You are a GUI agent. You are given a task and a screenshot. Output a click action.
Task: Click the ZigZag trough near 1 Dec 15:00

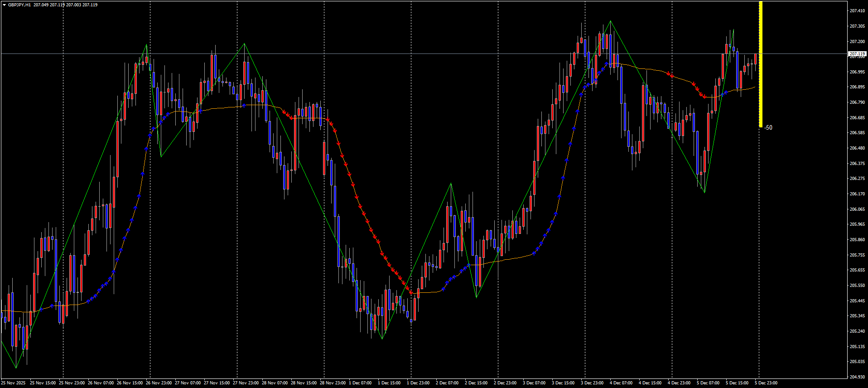(382, 339)
